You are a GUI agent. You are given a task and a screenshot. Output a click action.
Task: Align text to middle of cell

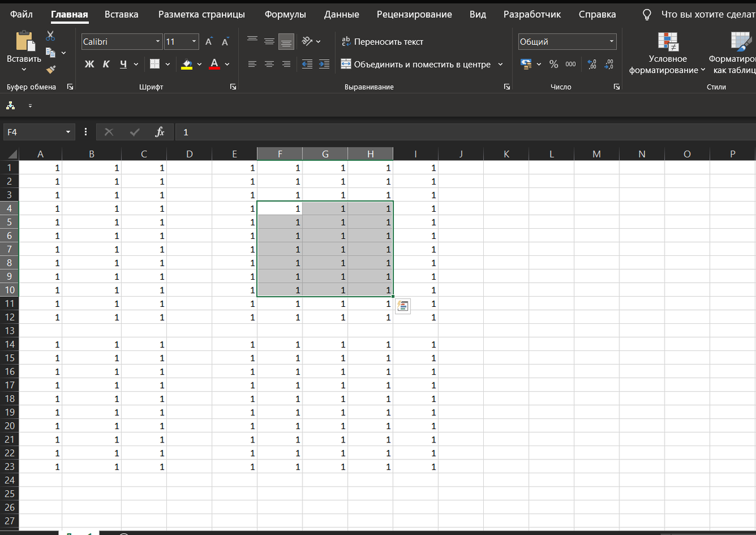(x=269, y=42)
